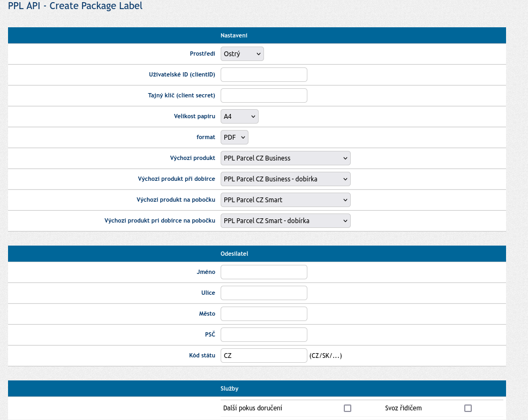Click the Služby section header
The height and width of the screenshot is (420, 528).
click(x=230, y=388)
